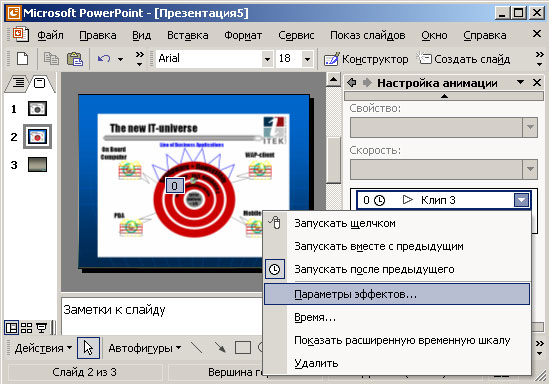Select the Клип 3 animation entry

click(444, 200)
